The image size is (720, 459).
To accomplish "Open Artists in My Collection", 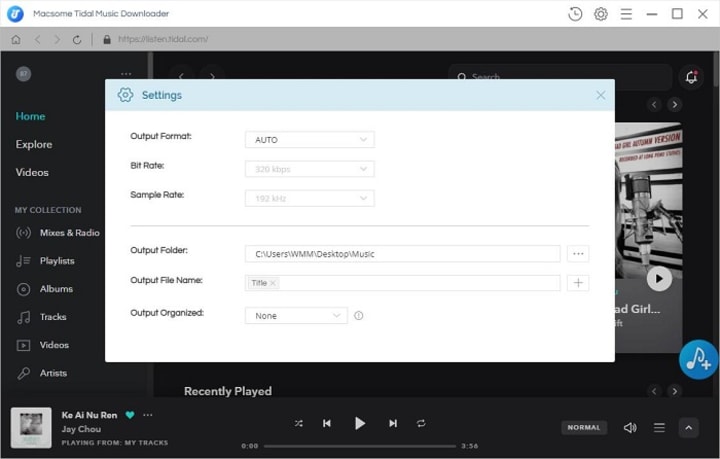I will (53, 373).
